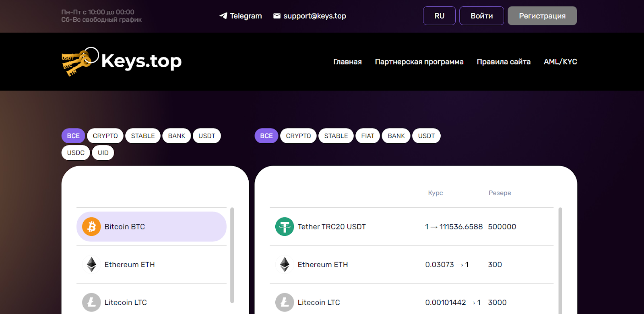Filter right list by STABLE
Screen dimensions: 644x314
pyautogui.click(x=336, y=136)
